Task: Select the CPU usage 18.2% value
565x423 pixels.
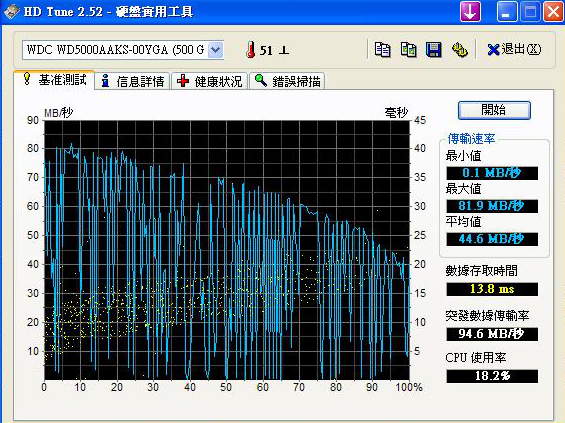Action: click(492, 376)
